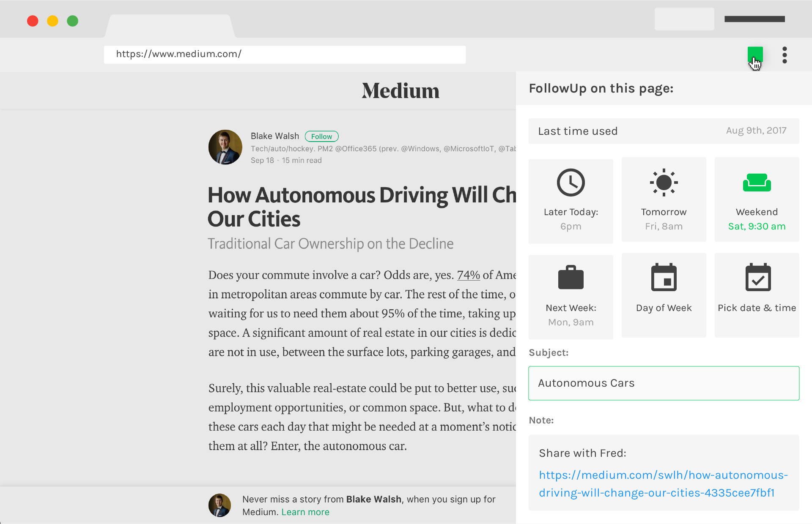Select the Later Today clock icon
The width and height of the screenshot is (812, 524).
571,183
